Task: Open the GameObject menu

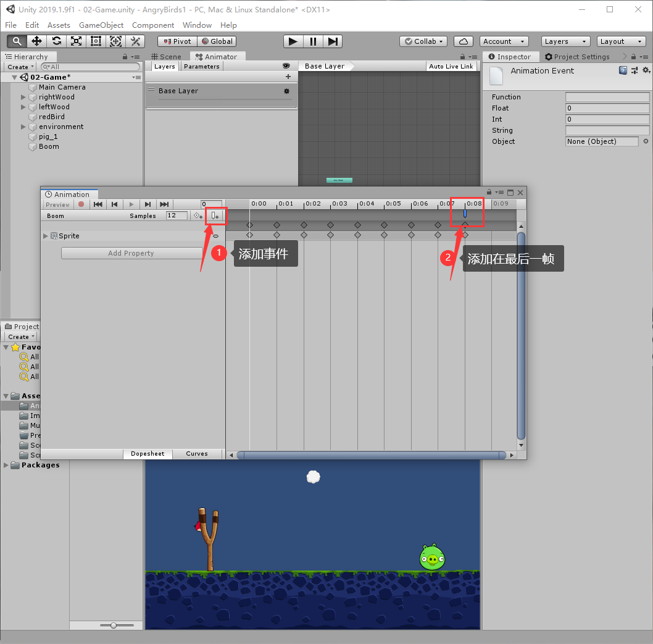Action: pos(101,25)
